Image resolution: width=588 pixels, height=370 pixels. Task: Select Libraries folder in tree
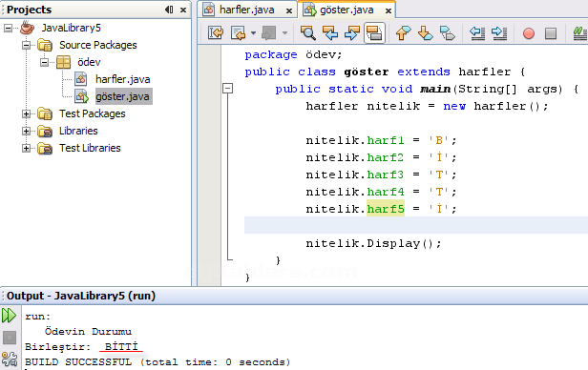coord(78,131)
